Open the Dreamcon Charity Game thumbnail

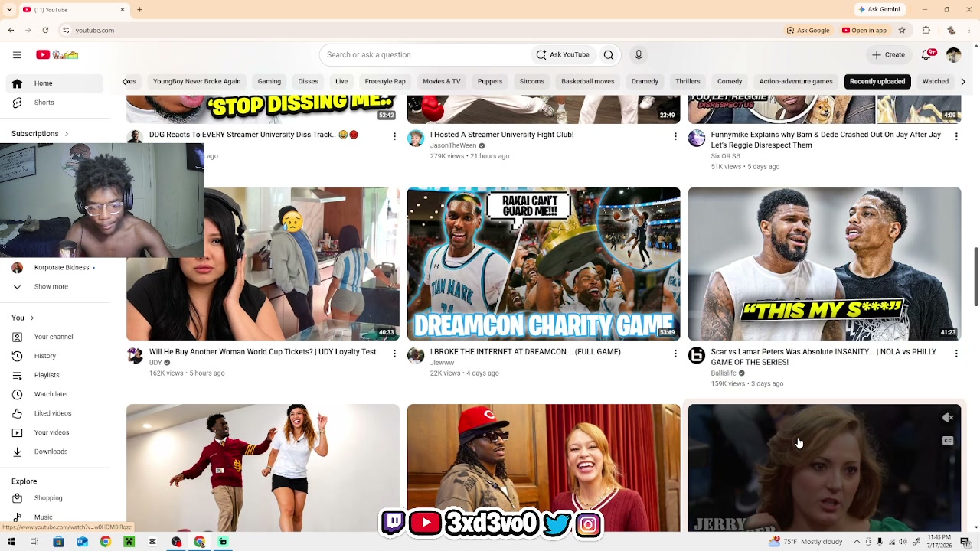544,264
